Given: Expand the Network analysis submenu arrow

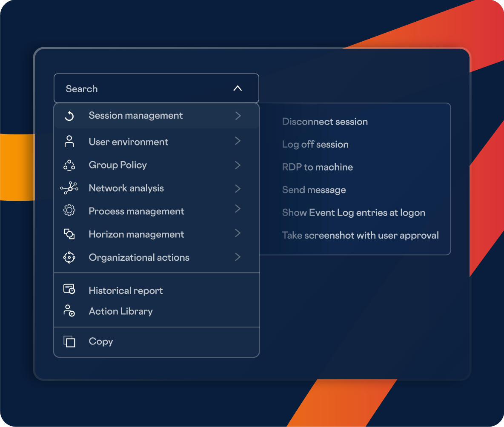Looking at the screenshot, I should [x=238, y=188].
